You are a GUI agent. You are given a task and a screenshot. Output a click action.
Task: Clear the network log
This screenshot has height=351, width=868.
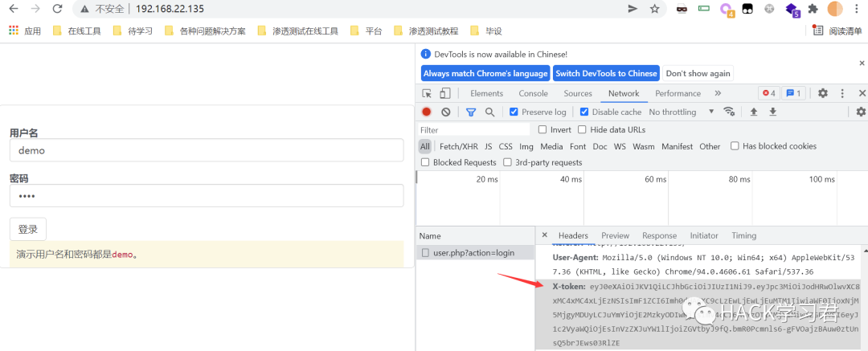(445, 112)
